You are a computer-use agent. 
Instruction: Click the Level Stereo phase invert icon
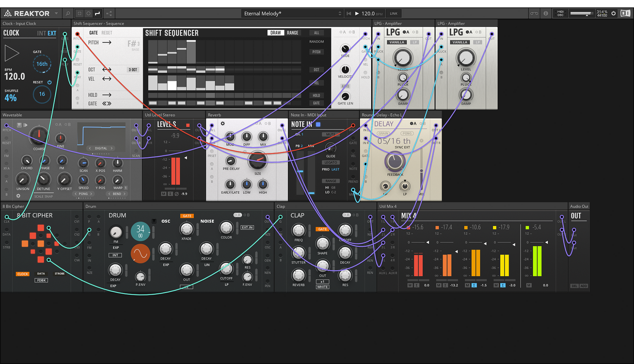(x=176, y=194)
